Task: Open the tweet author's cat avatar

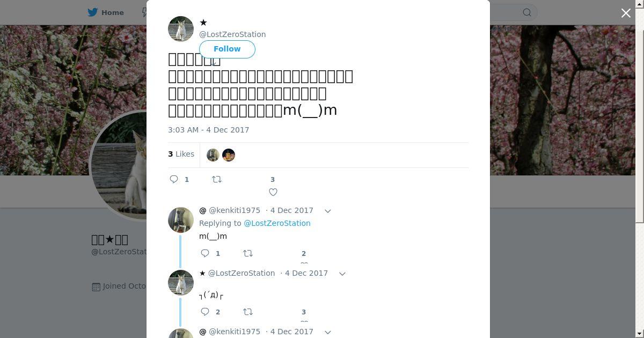Action: [181, 29]
